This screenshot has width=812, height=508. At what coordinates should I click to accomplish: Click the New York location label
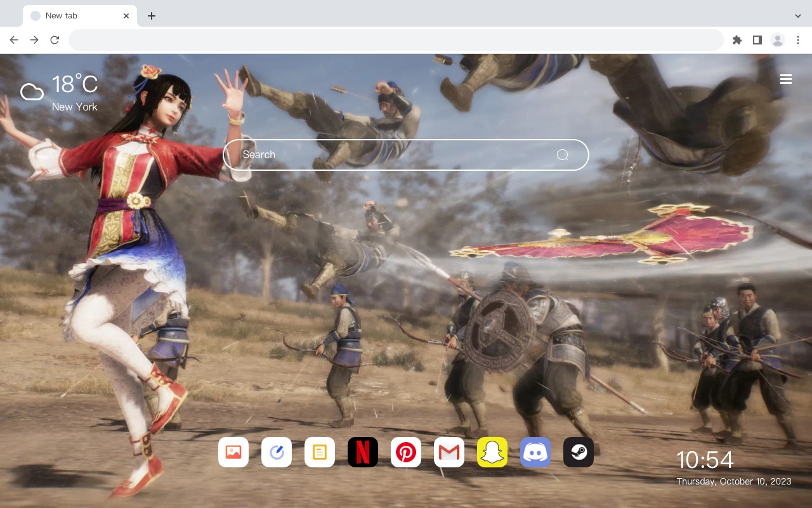click(75, 107)
